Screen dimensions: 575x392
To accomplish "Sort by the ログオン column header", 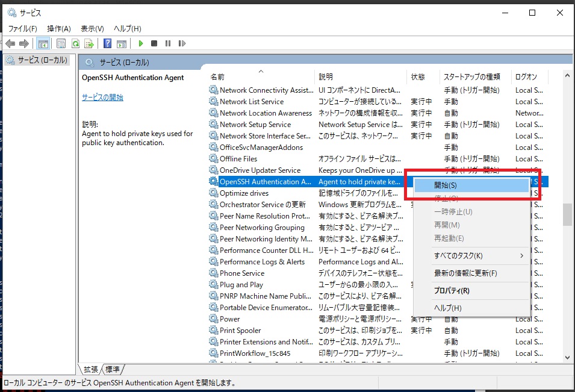I will [529, 76].
